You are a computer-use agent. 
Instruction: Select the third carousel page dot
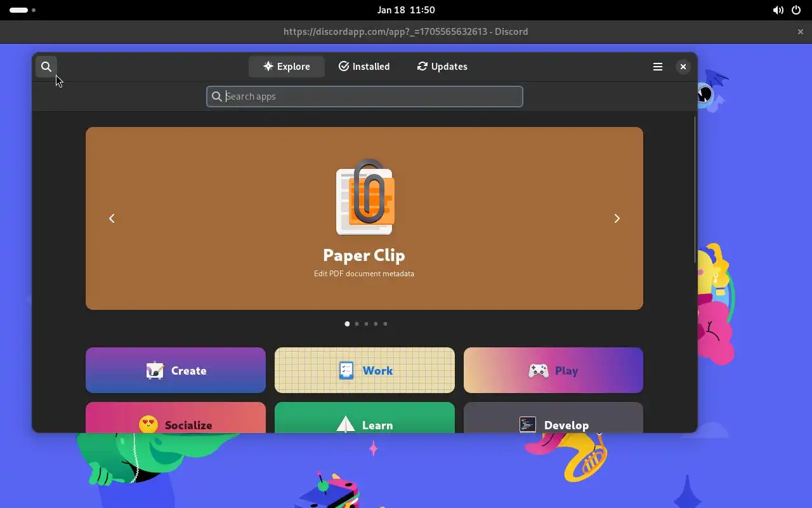(x=366, y=324)
